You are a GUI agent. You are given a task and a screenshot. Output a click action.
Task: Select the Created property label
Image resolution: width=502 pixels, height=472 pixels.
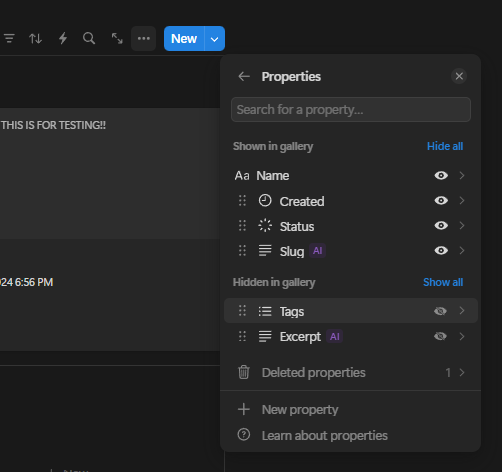coord(302,201)
